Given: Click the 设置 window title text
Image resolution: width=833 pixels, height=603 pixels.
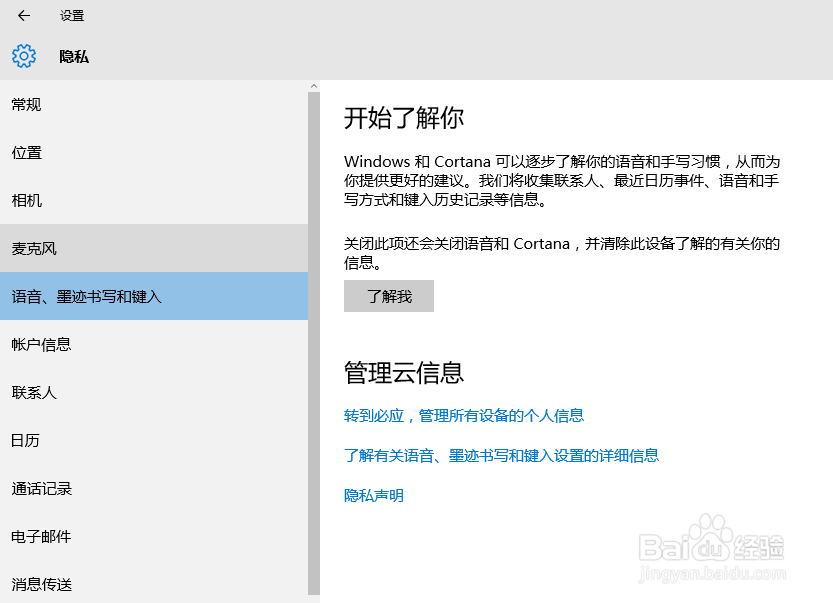Looking at the screenshot, I should coord(72,16).
